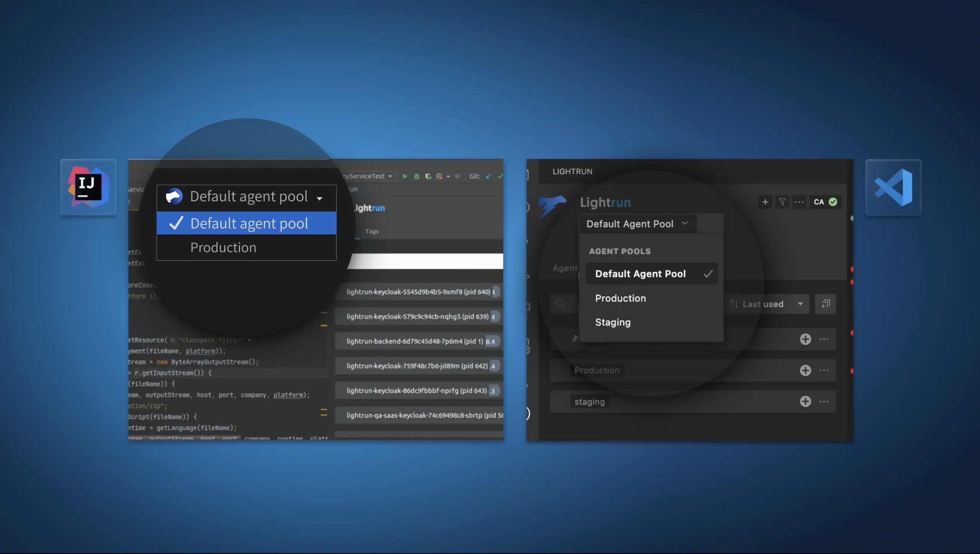Click the green Run play icon in IntelliJ toolbar
Image resolution: width=980 pixels, height=554 pixels.
coord(405,176)
